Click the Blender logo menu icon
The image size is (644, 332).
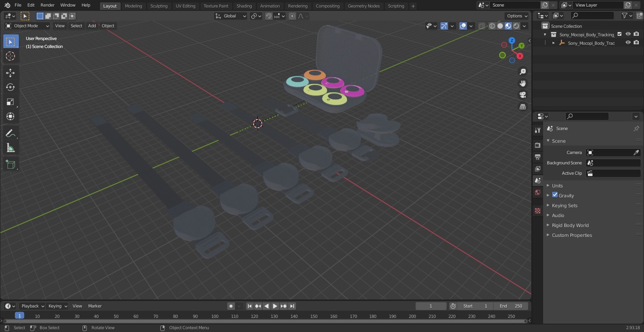[x=7, y=5]
